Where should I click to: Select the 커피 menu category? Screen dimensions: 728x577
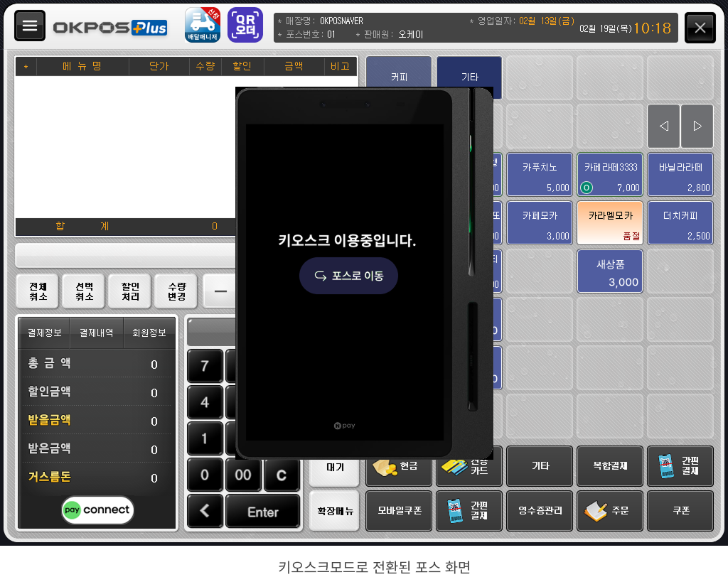pos(399,77)
